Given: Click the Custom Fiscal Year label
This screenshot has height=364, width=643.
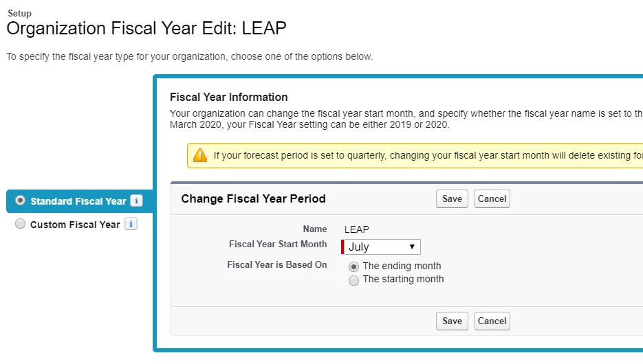Looking at the screenshot, I should 75,225.
